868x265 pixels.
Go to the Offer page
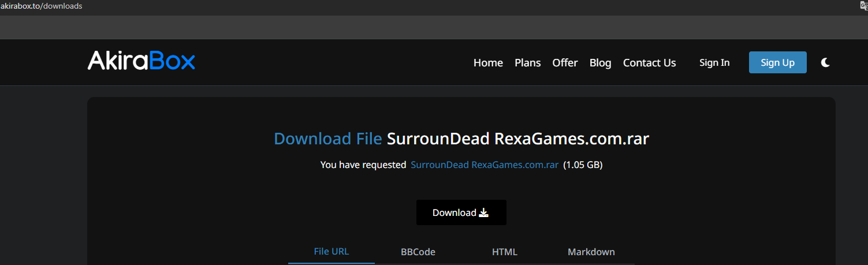(x=565, y=63)
